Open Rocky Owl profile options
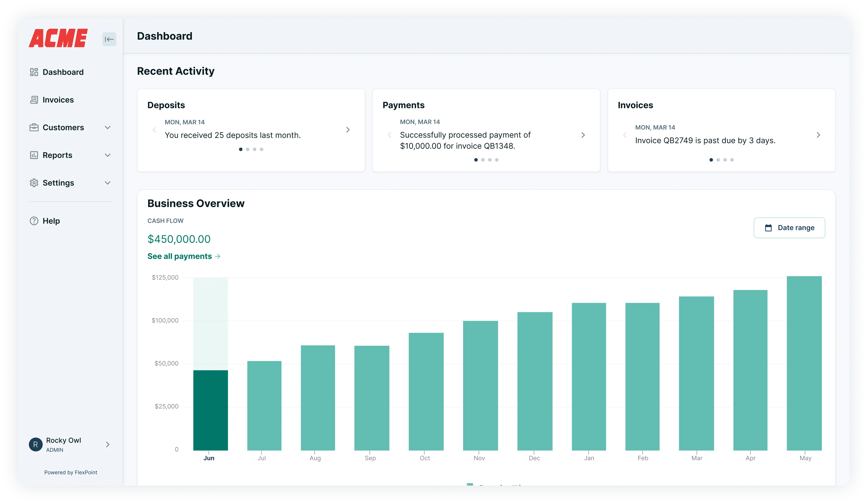 click(x=108, y=444)
